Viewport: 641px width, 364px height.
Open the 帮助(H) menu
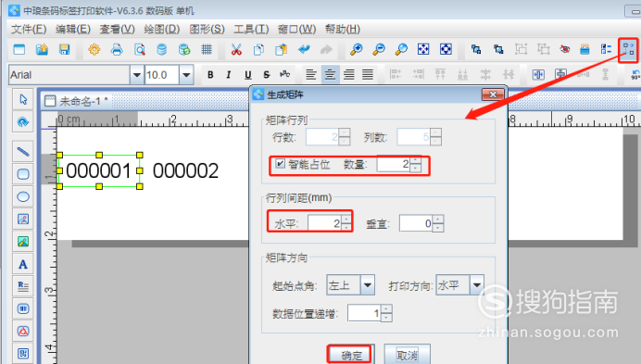(x=343, y=29)
